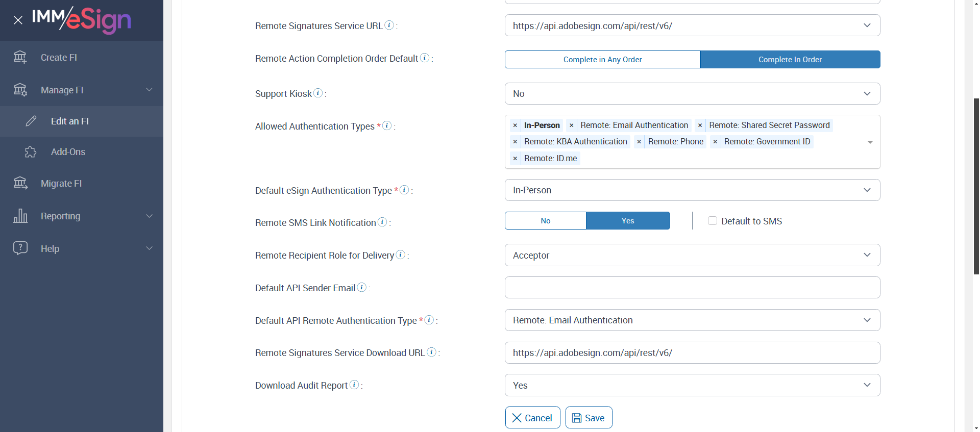Select Complete in Any Order option
Viewport: 980px width, 432px height.
click(x=602, y=59)
